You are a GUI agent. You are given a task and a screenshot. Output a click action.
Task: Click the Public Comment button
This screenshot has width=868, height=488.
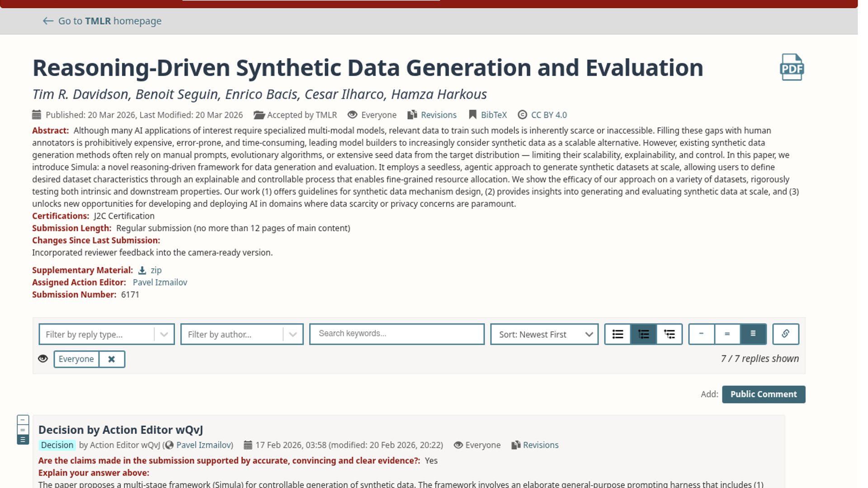[763, 394]
